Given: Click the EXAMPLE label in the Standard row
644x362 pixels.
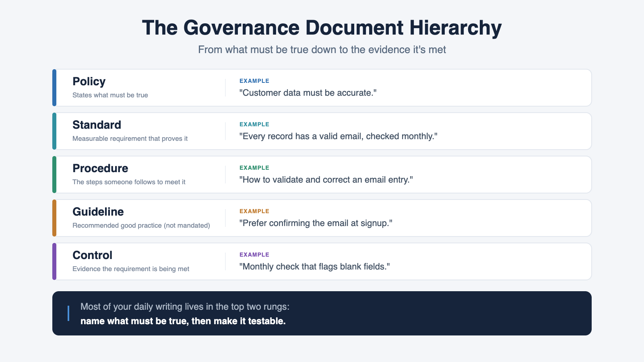Looking at the screenshot, I should click(254, 124).
